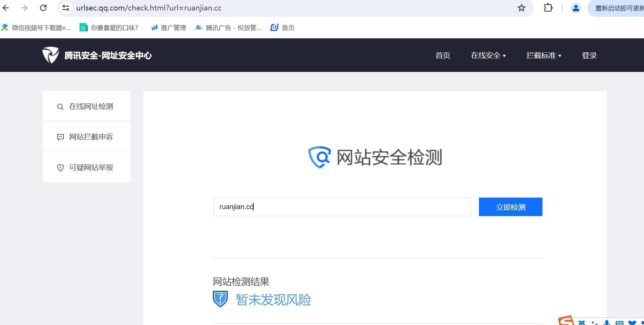644x325 pixels.
Task: Go back to the previous page
Action: click(x=6, y=8)
